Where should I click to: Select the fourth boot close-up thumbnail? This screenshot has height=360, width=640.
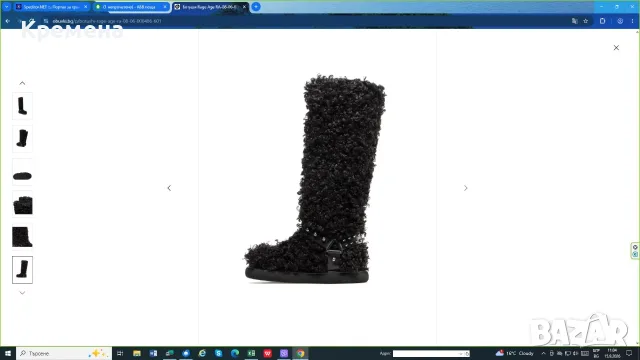click(x=22, y=204)
